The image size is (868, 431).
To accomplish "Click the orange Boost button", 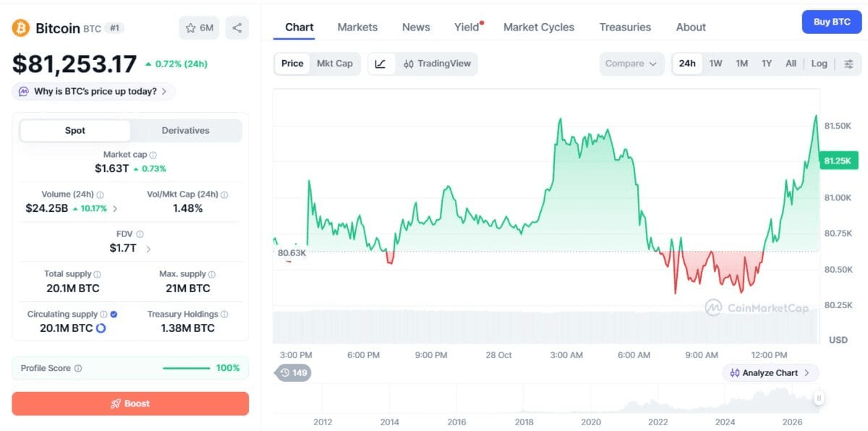I will point(130,404).
